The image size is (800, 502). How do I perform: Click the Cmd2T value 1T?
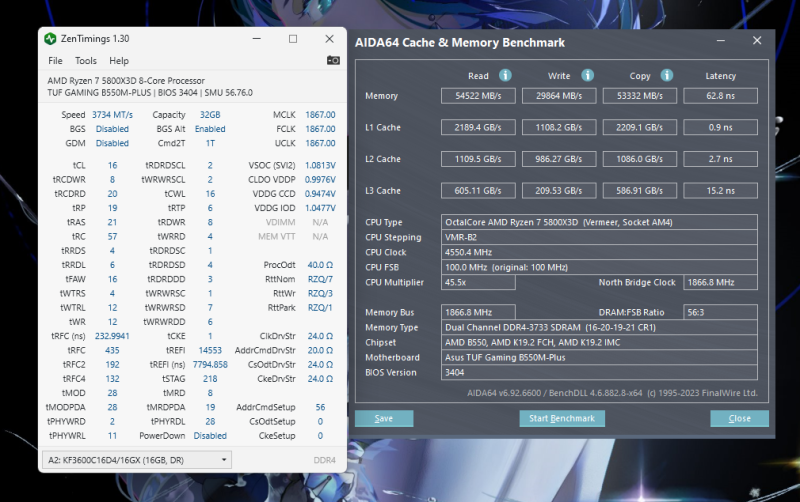(x=210, y=143)
